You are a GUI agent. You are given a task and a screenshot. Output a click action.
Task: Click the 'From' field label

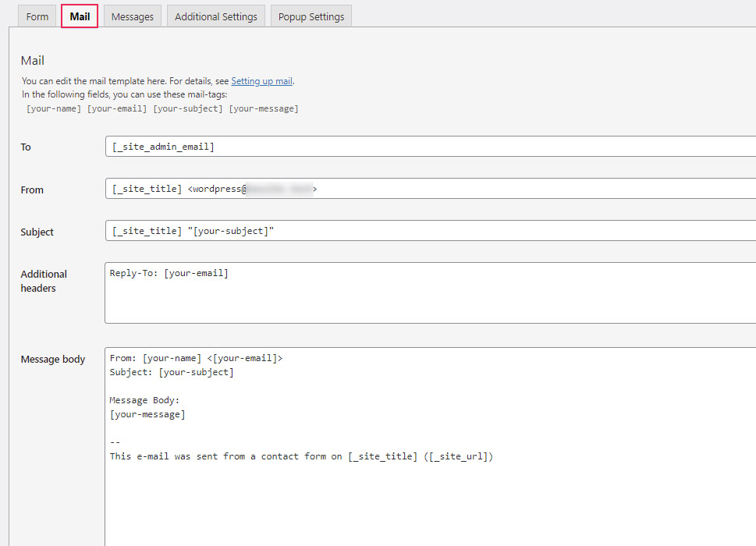(32, 190)
